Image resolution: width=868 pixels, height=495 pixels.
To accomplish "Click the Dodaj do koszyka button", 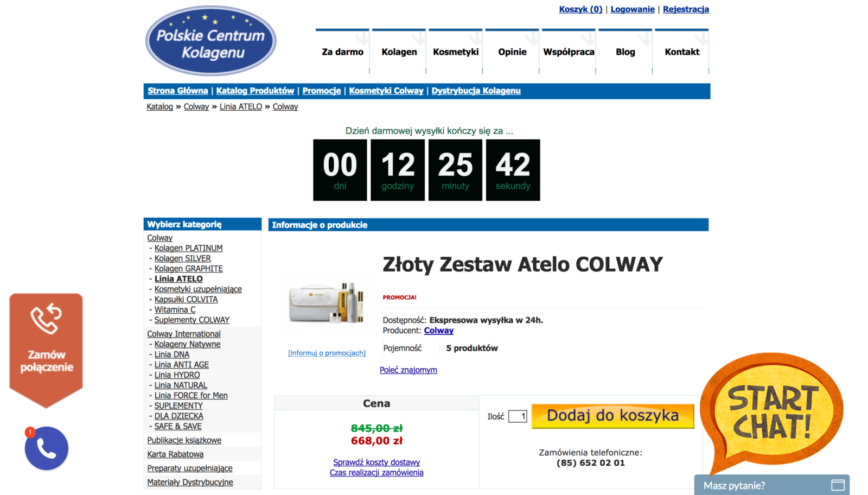I will pyautogui.click(x=612, y=416).
